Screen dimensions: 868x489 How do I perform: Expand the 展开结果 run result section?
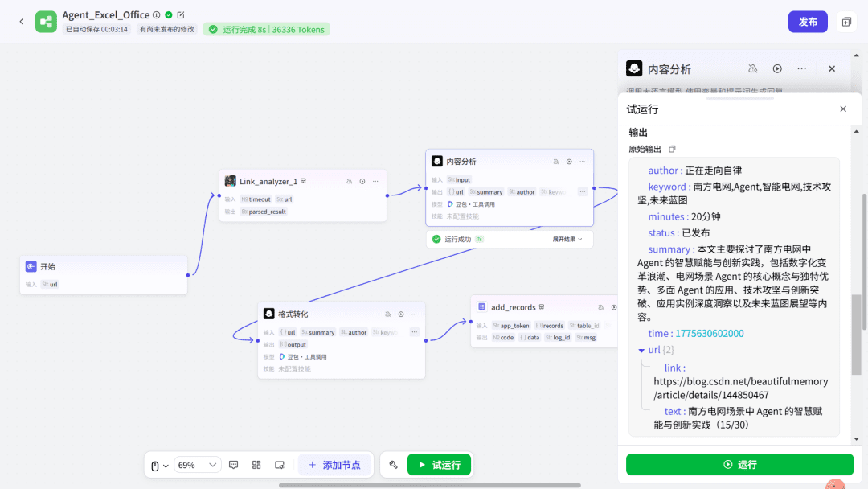tap(567, 239)
